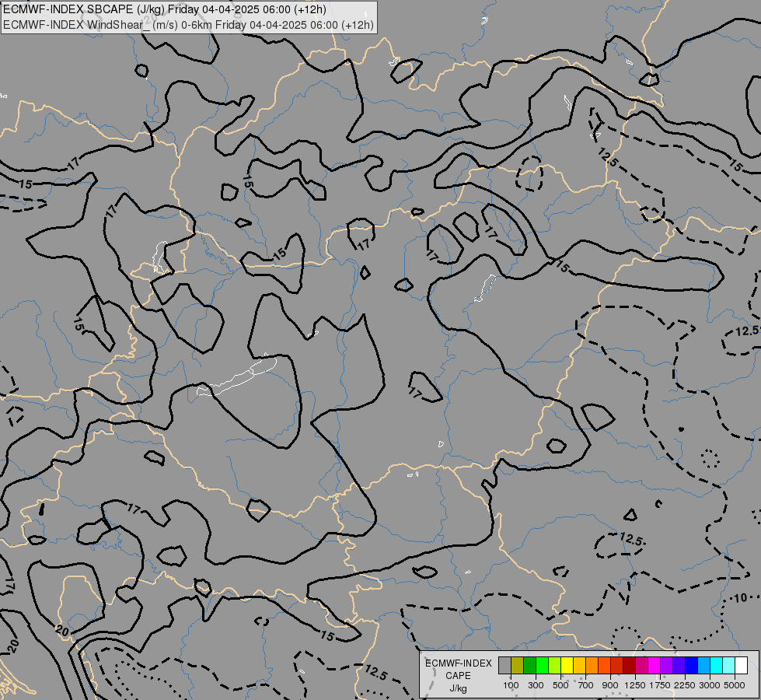Click the legend value 2250
The width and height of the screenshot is (761, 700).
685,685
